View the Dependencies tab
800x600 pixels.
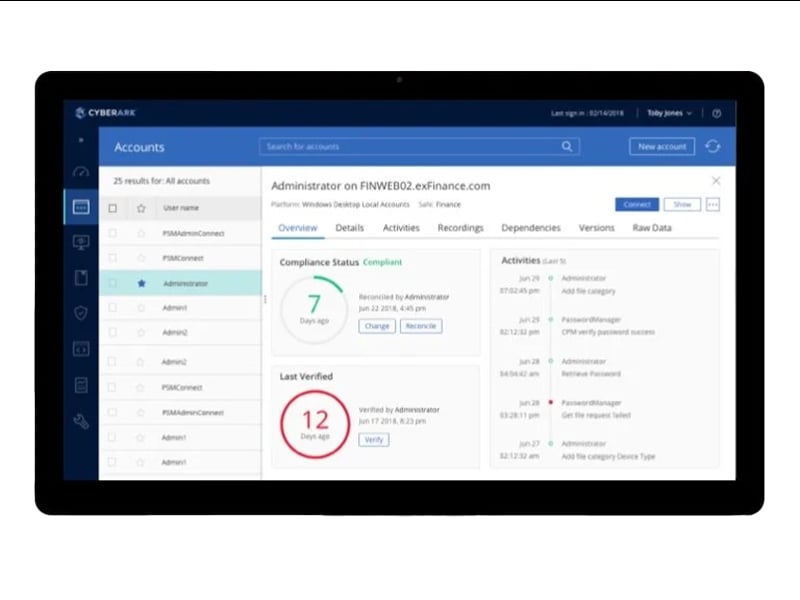(x=531, y=228)
